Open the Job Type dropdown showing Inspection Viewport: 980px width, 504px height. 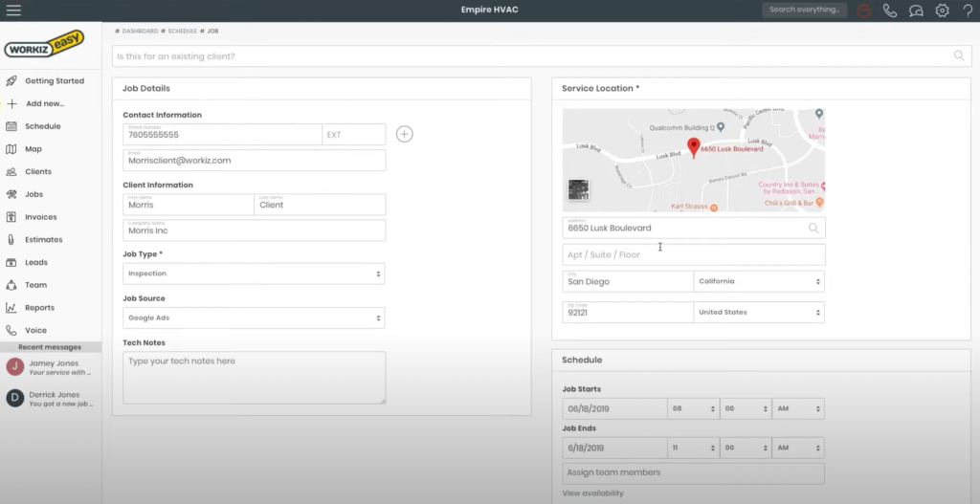pyautogui.click(x=254, y=274)
